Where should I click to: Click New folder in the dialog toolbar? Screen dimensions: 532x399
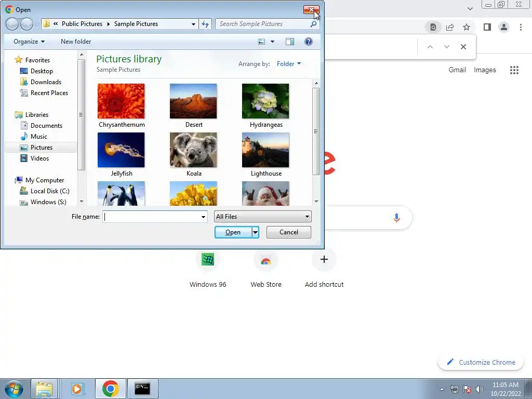pyautogui.click(x=76, y=42)
